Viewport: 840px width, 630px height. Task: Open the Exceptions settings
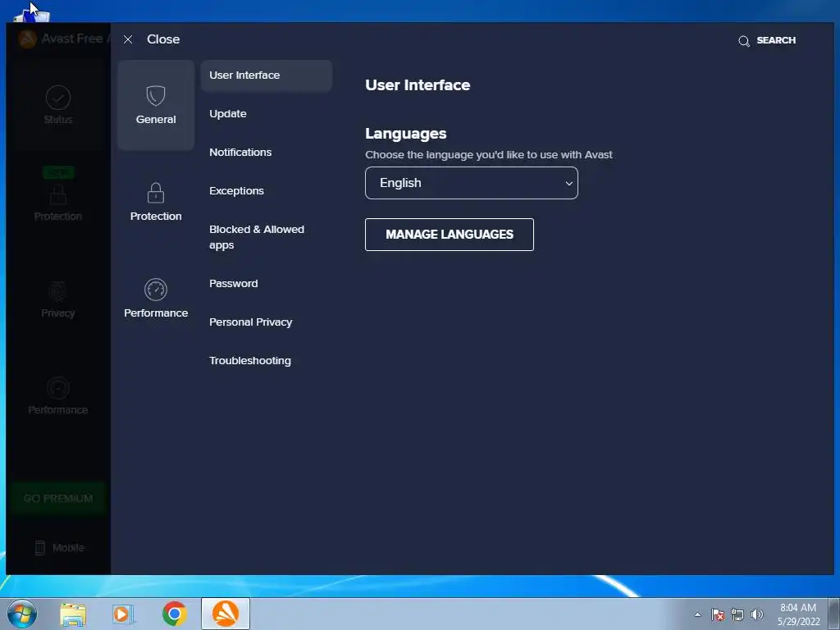tap(236, 191)
